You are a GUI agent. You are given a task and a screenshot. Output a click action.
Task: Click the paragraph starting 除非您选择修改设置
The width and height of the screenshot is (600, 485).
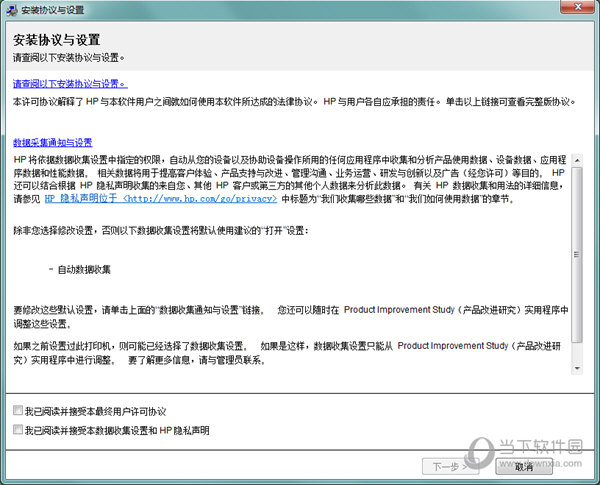(x=161, y=230)
